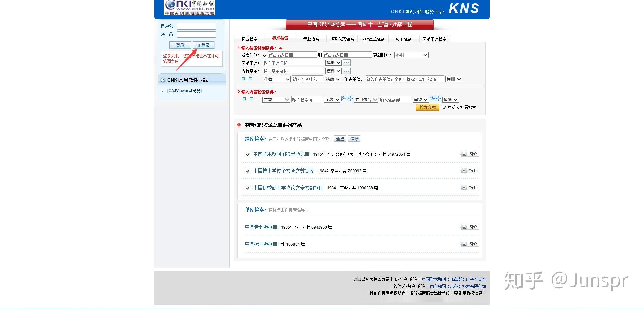Open the 主题 search field dropdown
The image size is (644, 309).
pyautogui.click(x=276, y=100)
